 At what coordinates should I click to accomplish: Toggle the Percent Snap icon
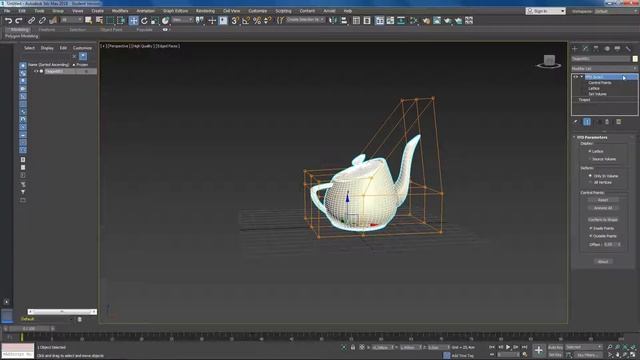(x=257, y=20)
